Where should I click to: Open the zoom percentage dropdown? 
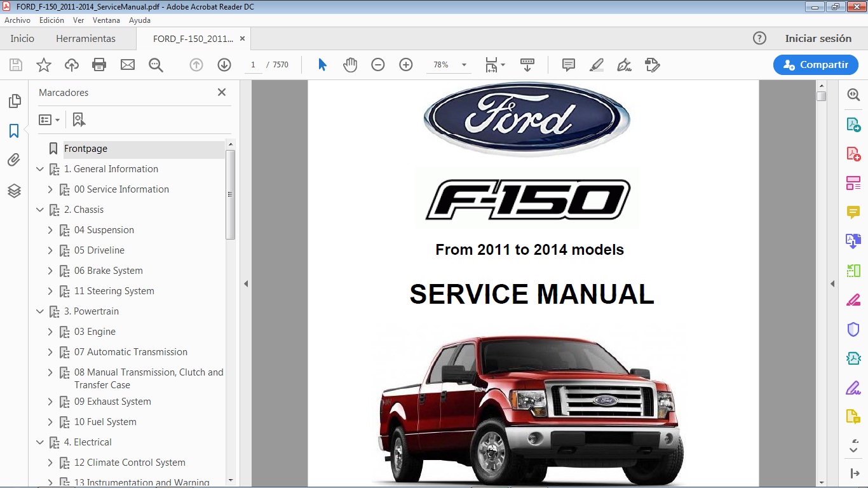click(x=464, y=64)
